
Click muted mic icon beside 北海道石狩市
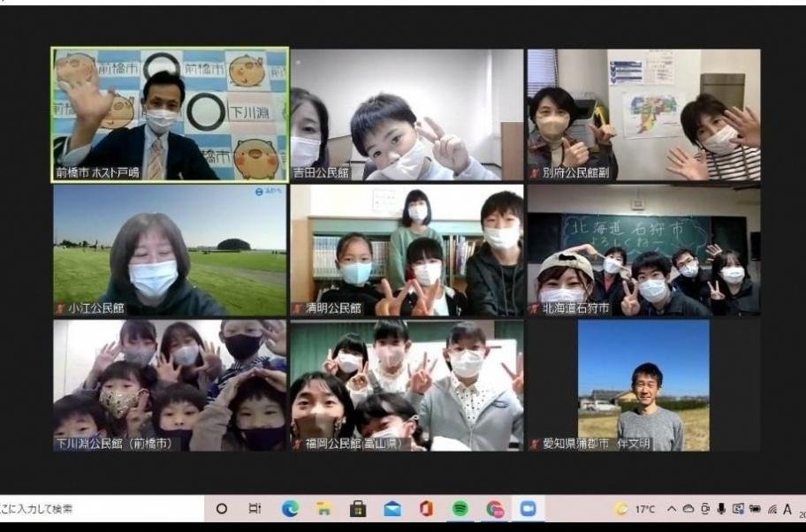535,309
